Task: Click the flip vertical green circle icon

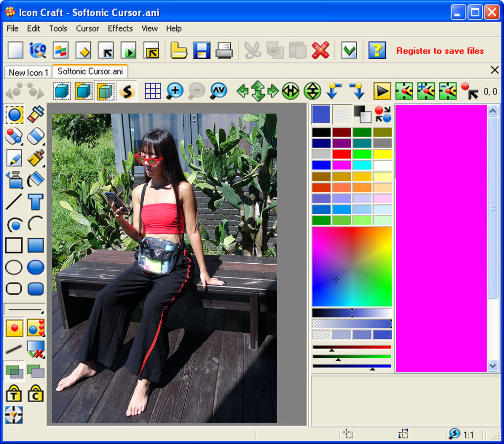Action: [x=312, y=91]
